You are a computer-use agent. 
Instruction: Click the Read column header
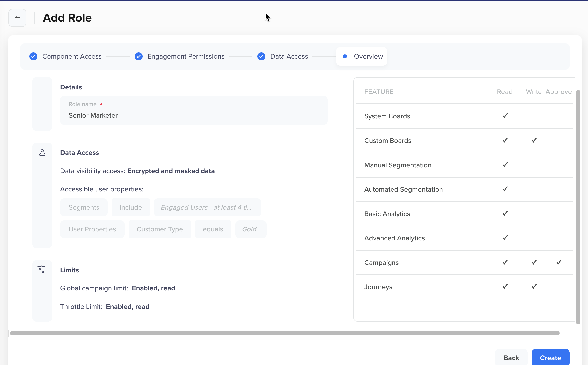pyautogui.click(x=505, y=92)
